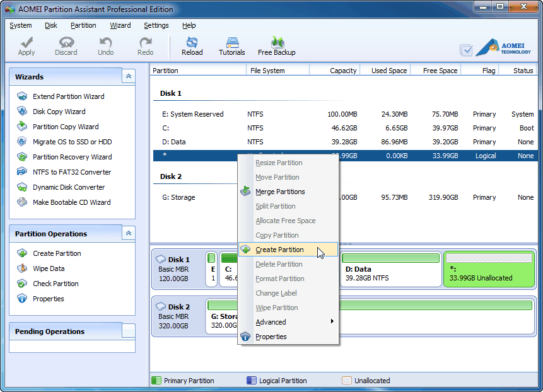Click the G: Storage block in the Disk 2 map
The image size is (543, 392).
(x=370, y=316)
